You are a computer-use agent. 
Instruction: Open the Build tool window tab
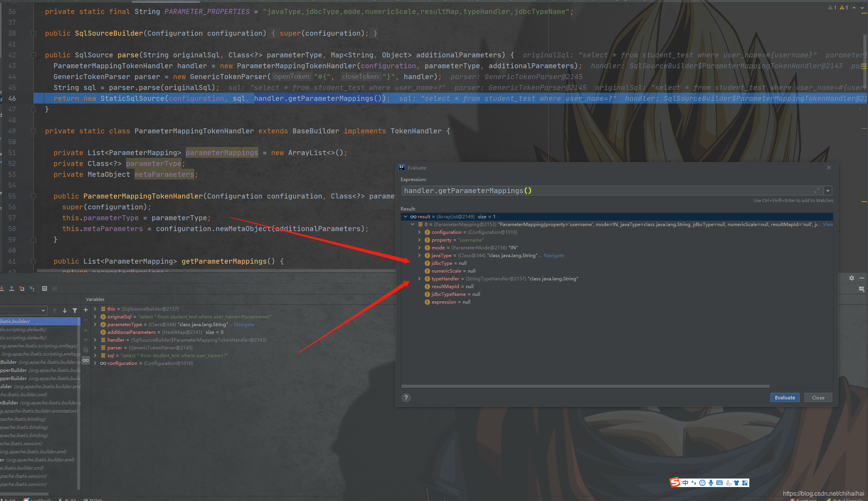coord(67,499)
